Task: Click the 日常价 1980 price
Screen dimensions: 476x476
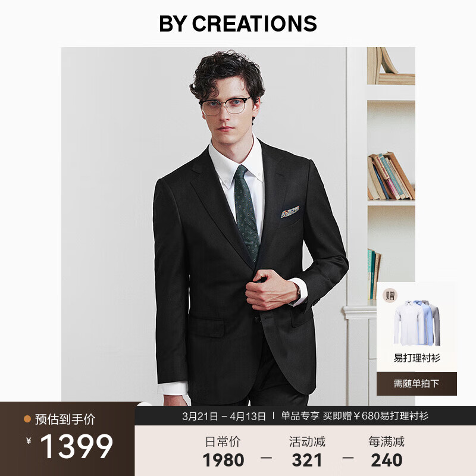Action: coord(223,452)
